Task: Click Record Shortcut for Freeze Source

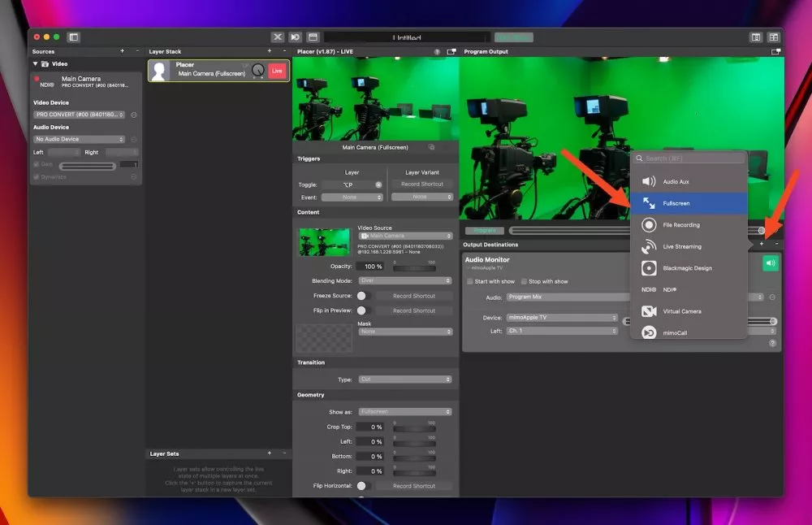Action: click(x=414, y=296)
